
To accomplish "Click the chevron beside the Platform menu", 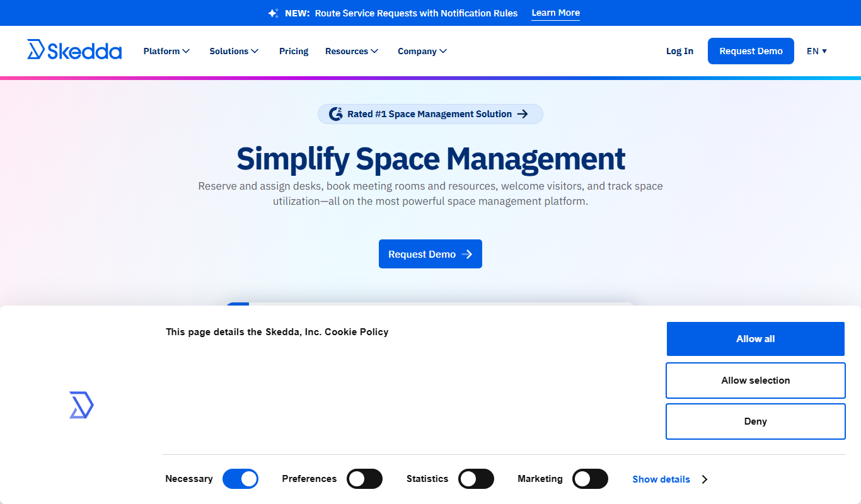I will pyautogui.click(x=186, y=51).
